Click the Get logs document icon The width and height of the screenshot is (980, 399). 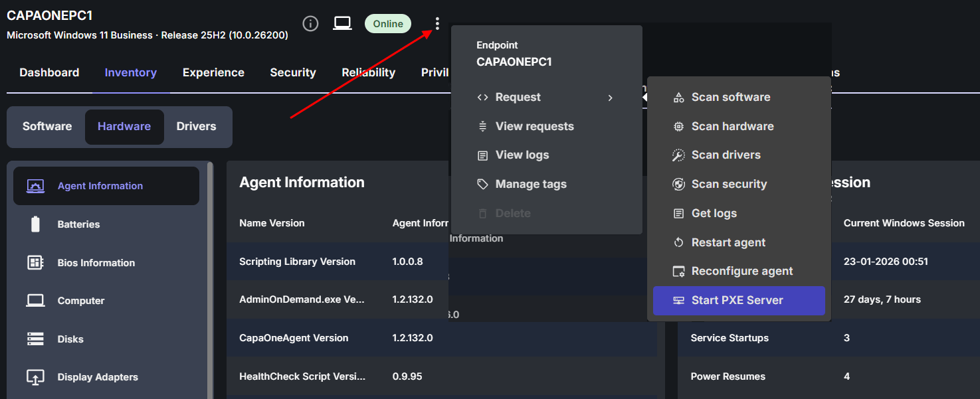678,214
